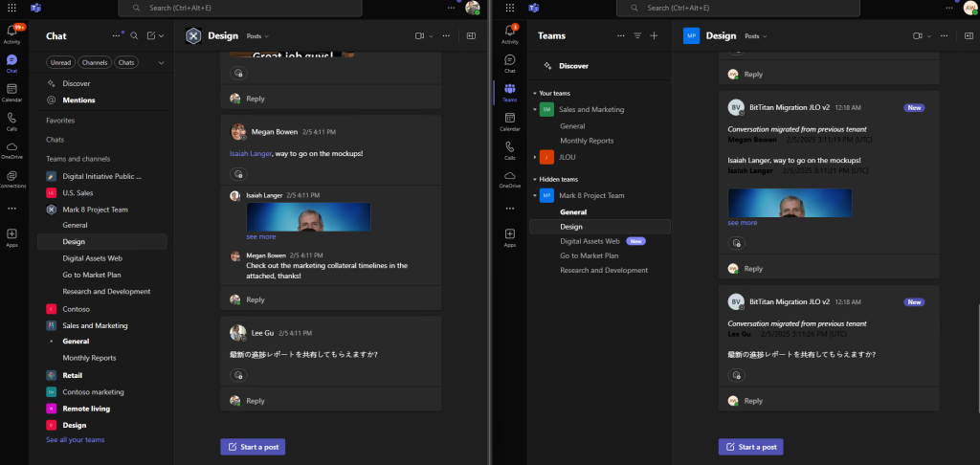Open Favorites section in Chat pane
Viewport: 980px width, 465px height.
(60, 121)
